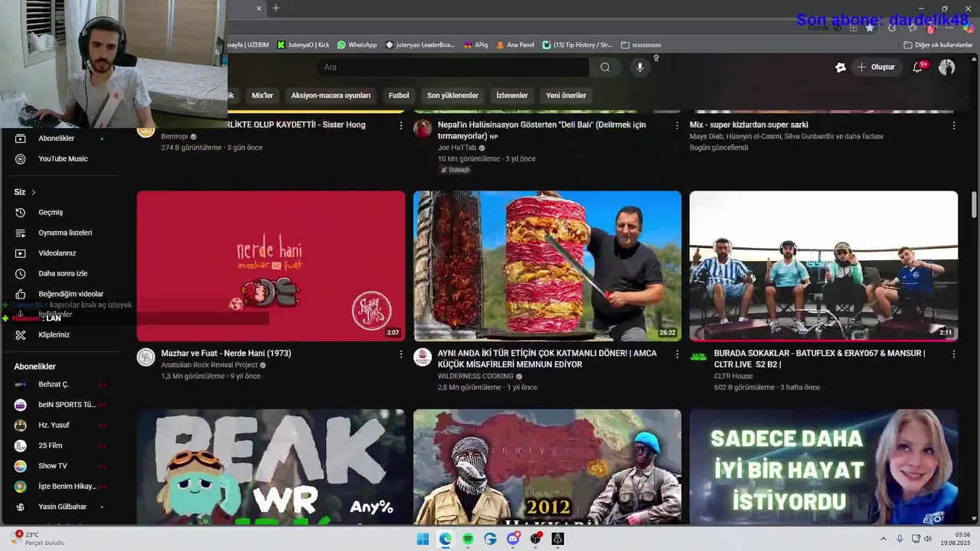The image size is (980, 551).
Task: Select Son yüklenenler filter chip
Action: (x=452, y=96)
